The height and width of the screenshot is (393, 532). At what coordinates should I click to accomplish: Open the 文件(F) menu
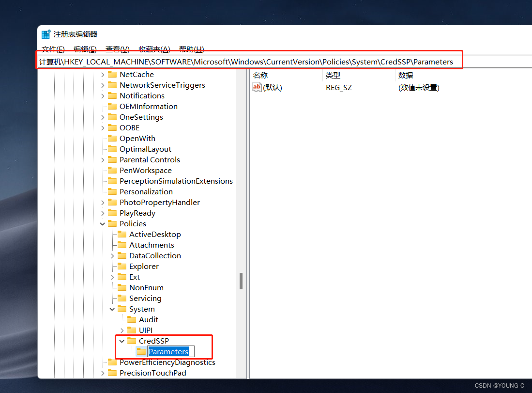click(x=53, y=49)
